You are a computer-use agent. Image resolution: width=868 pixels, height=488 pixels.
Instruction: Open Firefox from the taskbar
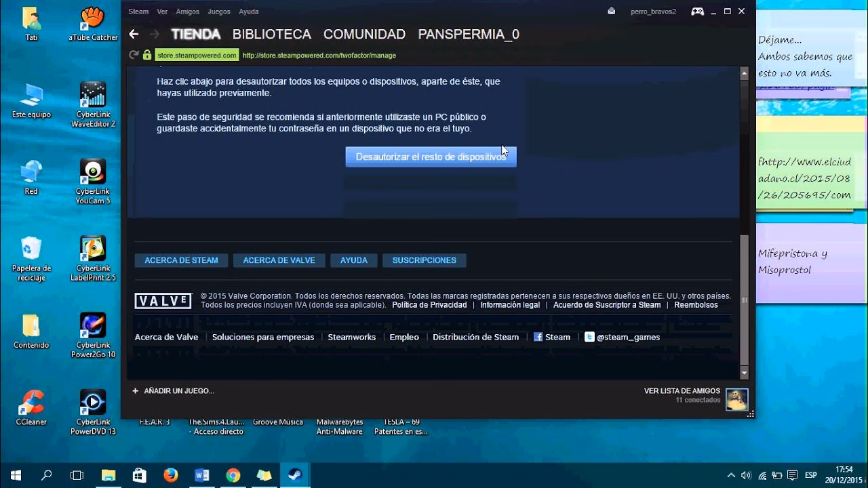pyautogui.click(x=170, y=475)
